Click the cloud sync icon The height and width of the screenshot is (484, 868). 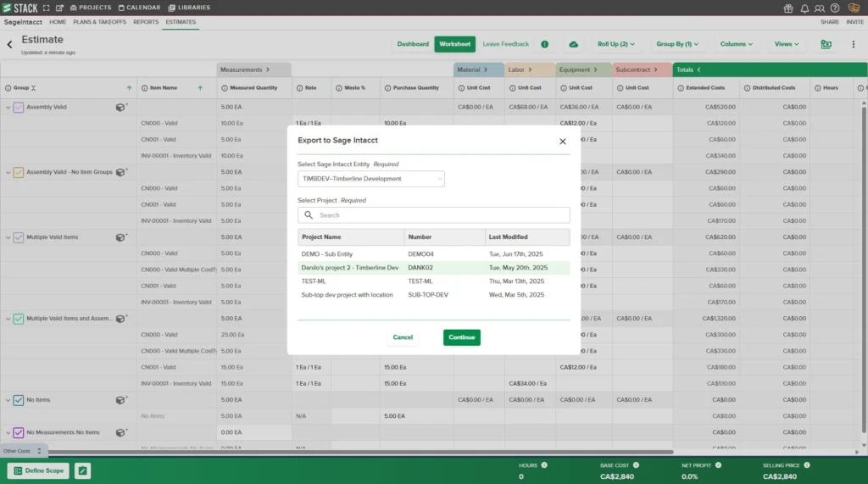574,44
